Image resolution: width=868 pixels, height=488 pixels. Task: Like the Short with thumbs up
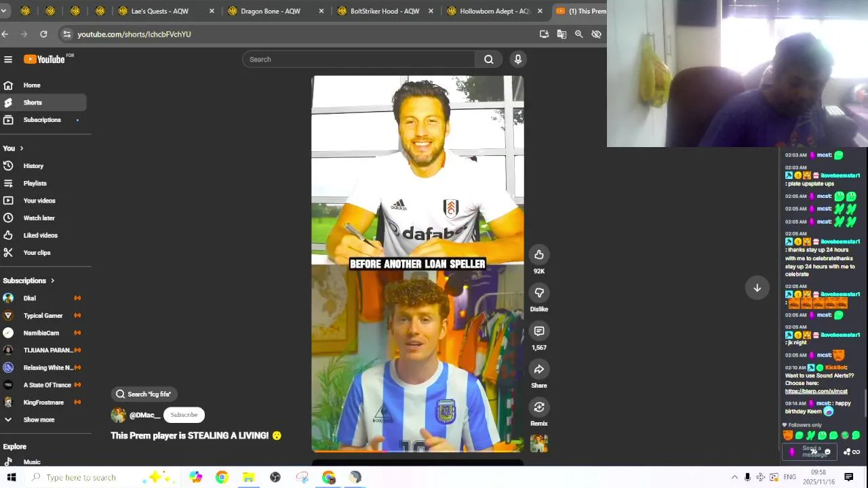(539, 255)
